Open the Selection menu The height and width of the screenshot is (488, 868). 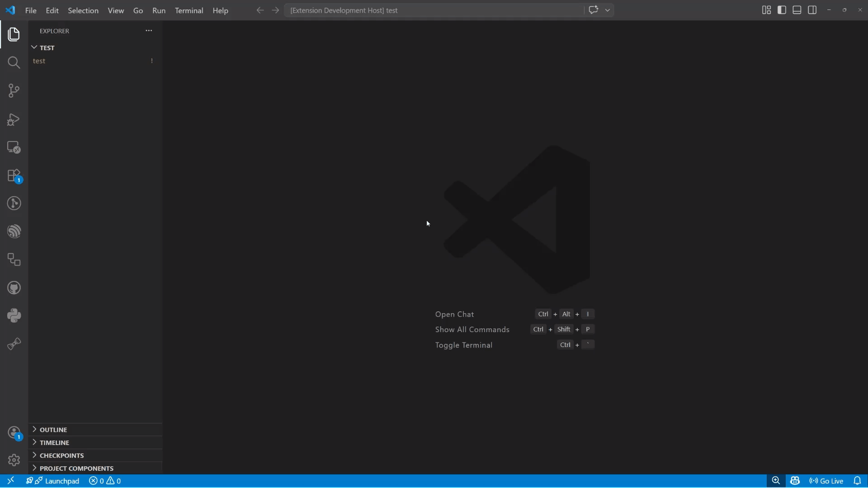click(x=83, y=10)
